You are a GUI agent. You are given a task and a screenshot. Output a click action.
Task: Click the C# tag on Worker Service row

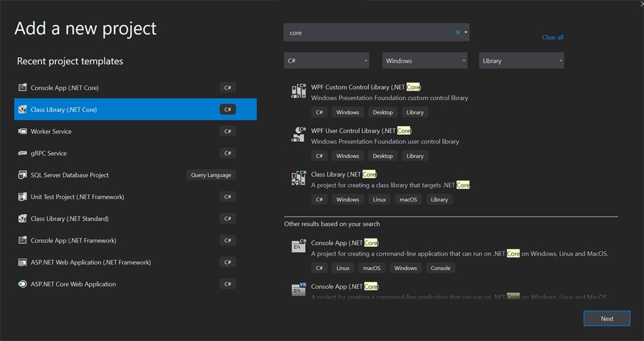tap(228, 131)
